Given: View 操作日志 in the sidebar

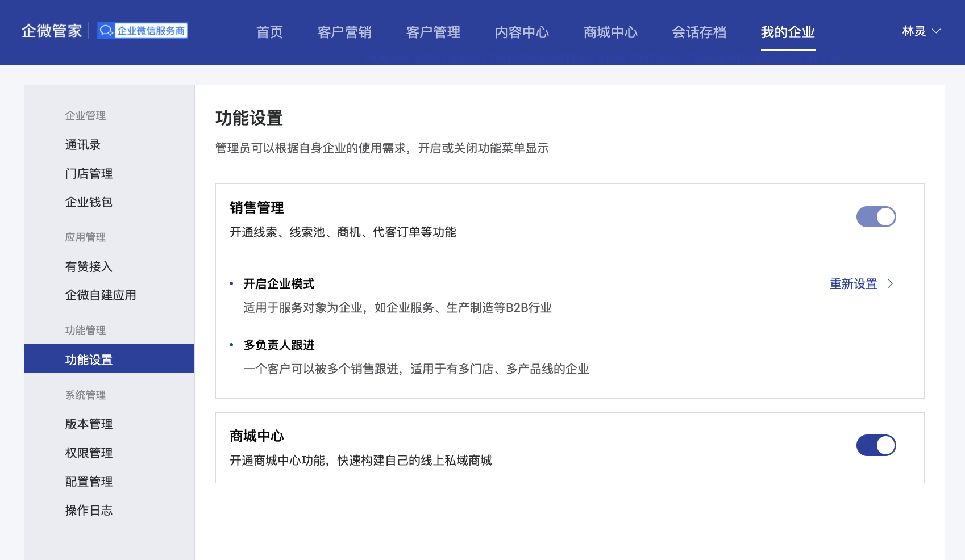Looking at the screenshot, I should 89,510.
